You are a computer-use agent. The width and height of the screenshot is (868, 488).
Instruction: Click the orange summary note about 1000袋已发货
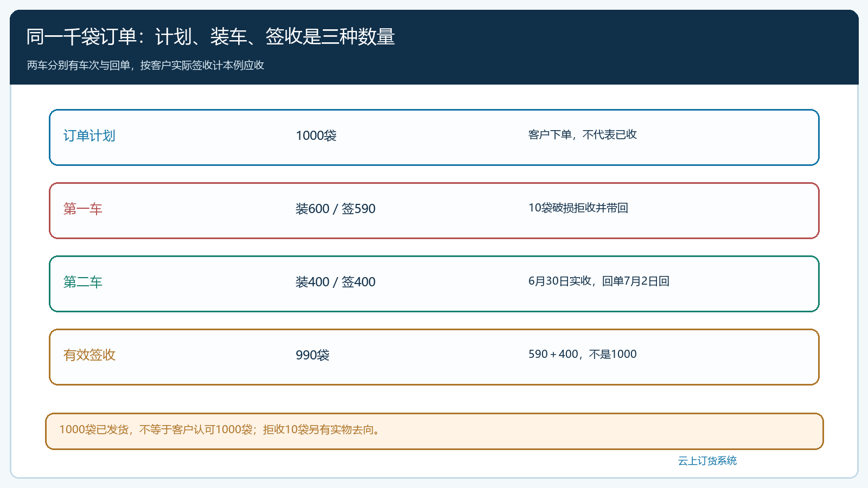coord(434,431)
